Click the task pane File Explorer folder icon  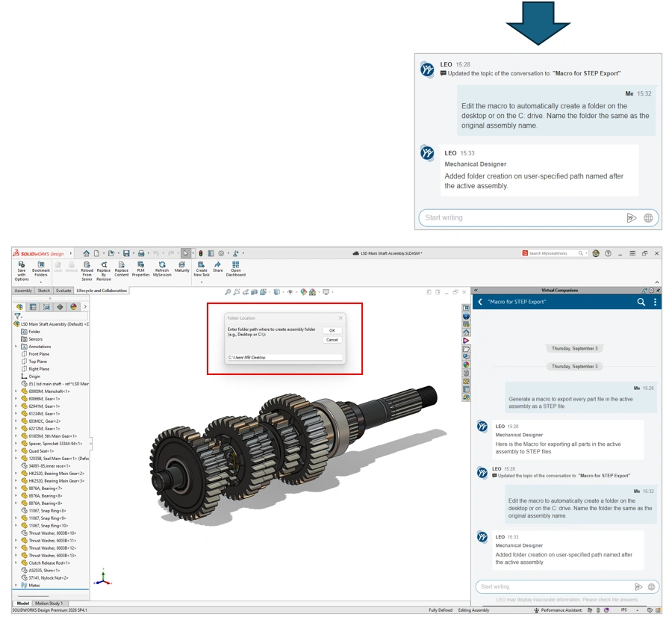coord(466,349)
